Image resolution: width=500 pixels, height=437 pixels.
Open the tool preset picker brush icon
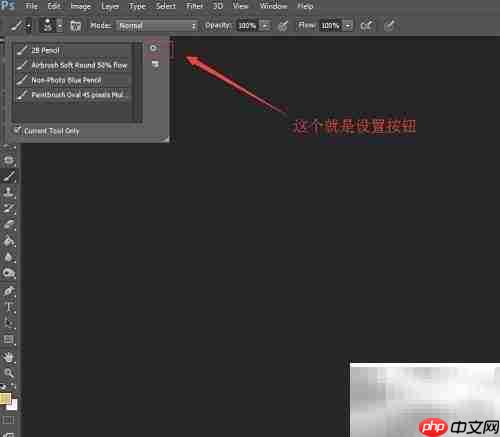pyautogui.click(x=16, y=25)
